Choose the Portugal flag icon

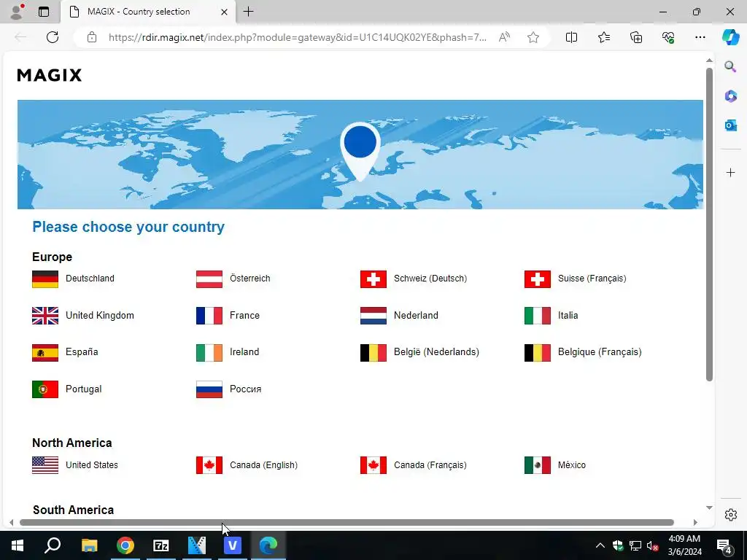[45, 389]
